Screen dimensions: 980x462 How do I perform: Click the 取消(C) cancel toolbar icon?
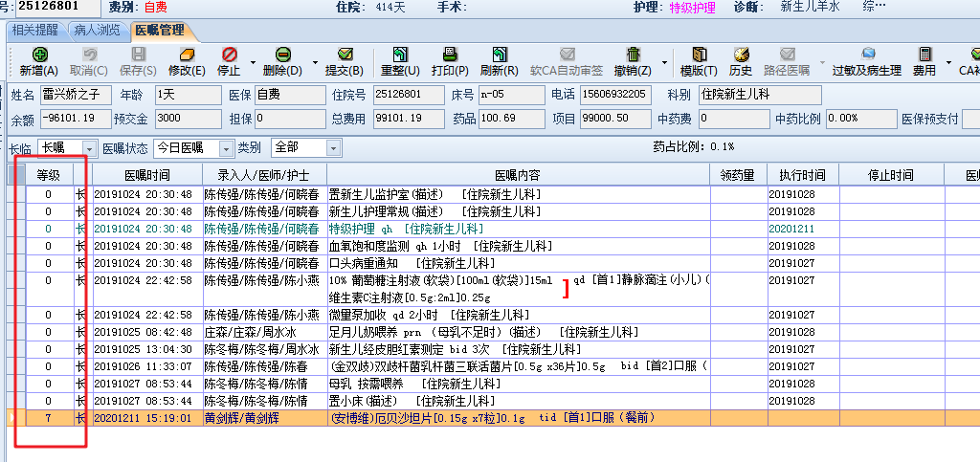[89, 55]
